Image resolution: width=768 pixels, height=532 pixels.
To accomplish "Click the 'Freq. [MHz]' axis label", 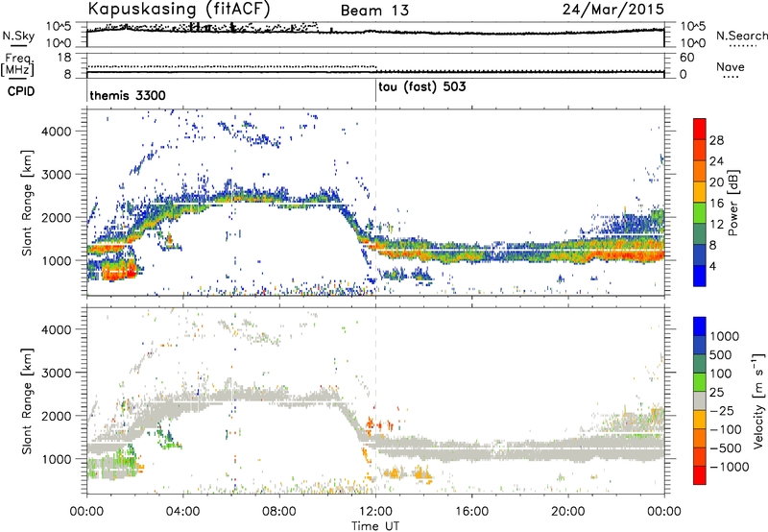I will (x=17, y=65).
